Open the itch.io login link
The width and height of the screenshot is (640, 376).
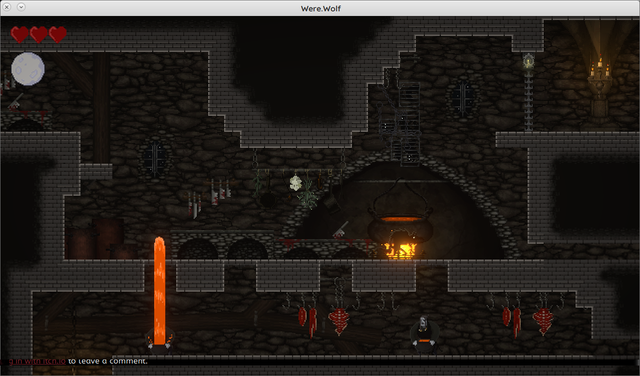tap(33, 361)
